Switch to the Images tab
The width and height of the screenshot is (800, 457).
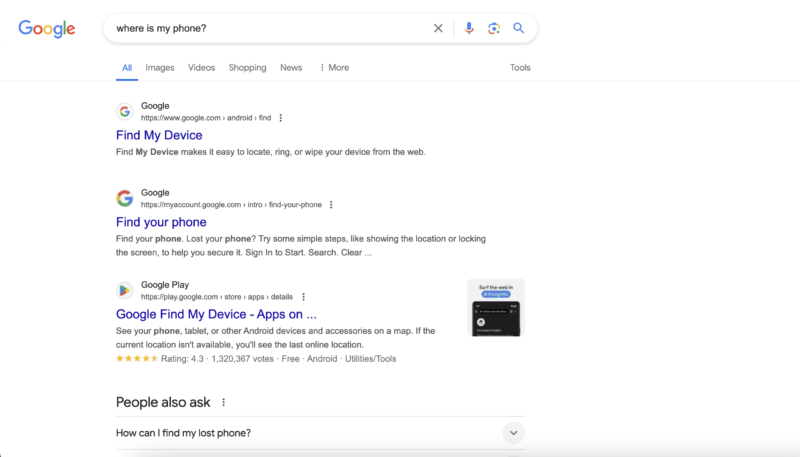coord(160,68)
